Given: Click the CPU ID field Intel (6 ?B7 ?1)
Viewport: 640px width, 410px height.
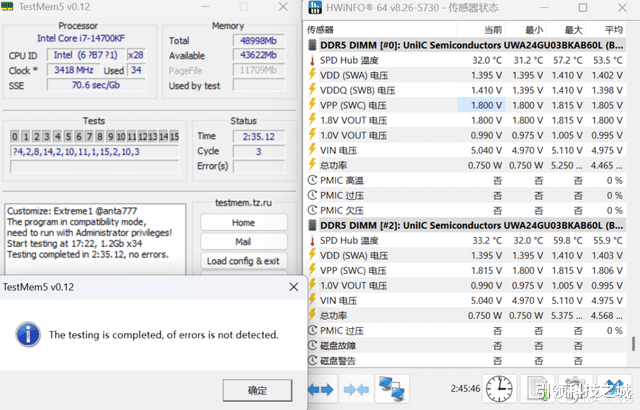Looking at the screenshot, I should coord(86,55).
